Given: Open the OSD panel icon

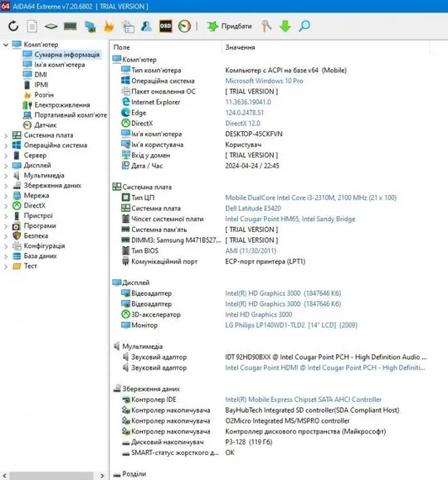Looking at the screenshot, I should 165,26.
